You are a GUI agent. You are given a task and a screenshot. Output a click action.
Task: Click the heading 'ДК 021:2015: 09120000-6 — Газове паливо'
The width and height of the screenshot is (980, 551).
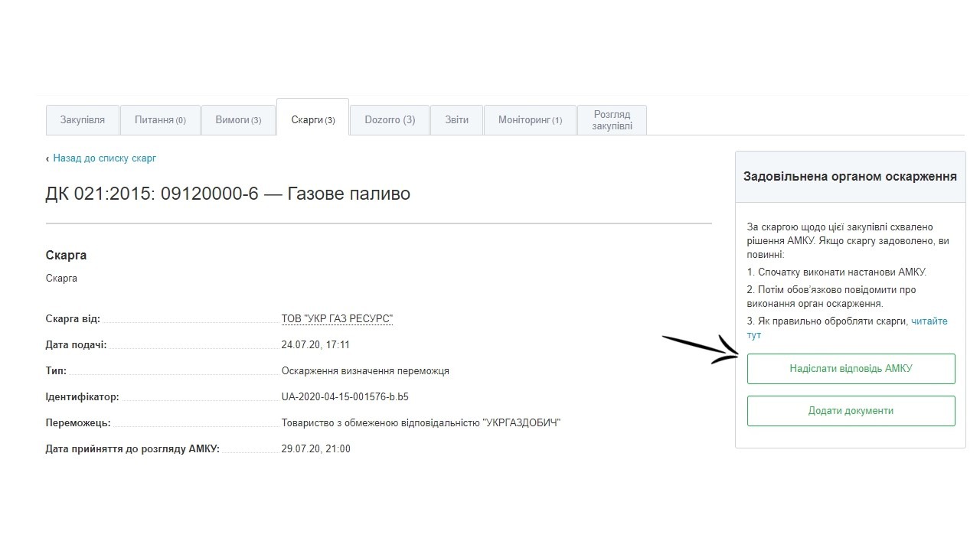[227, 194]
